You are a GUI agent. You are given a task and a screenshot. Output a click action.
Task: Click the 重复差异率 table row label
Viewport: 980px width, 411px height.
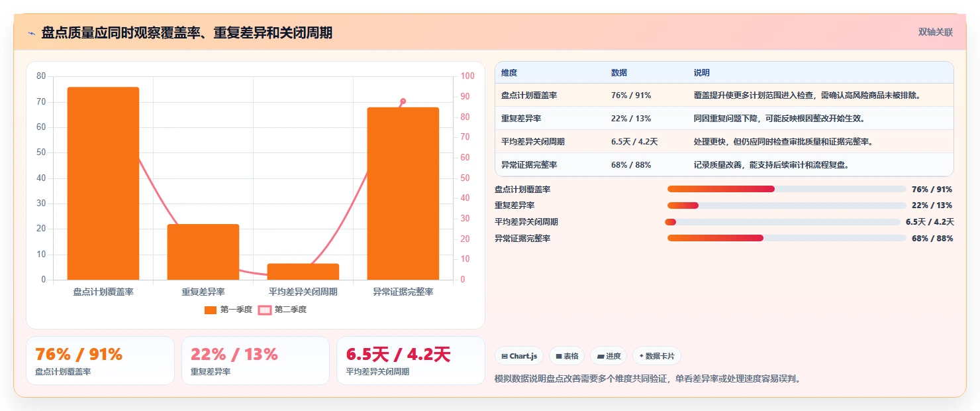click(521, 119)
